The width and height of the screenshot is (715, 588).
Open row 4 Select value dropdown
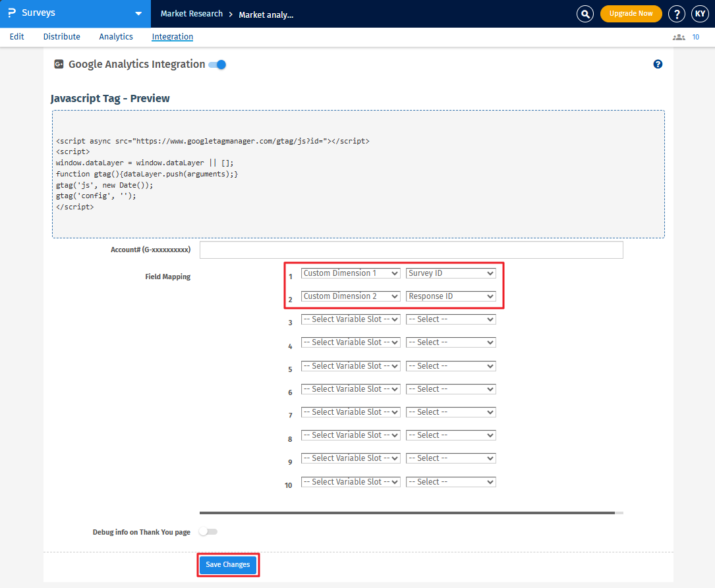click(451, 342)
